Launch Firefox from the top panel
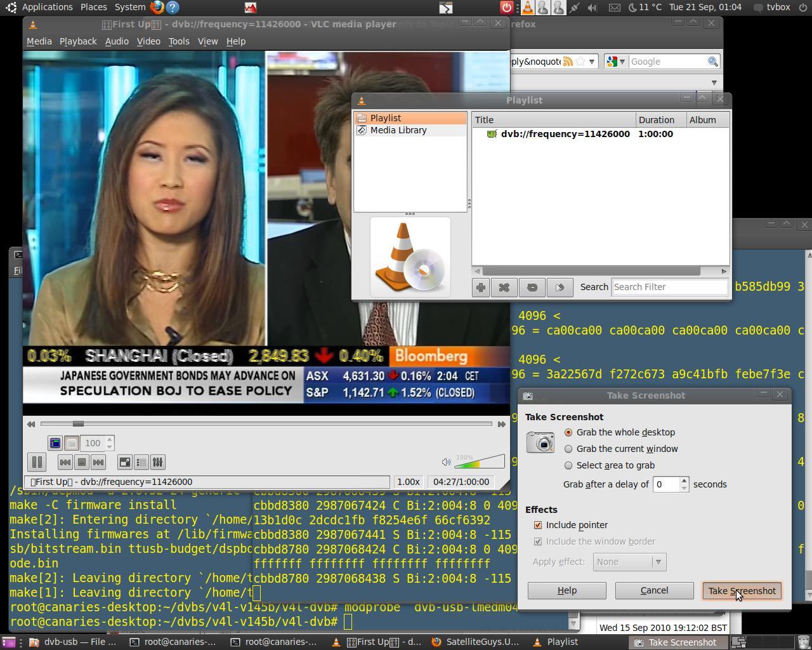The image size is (812, 650). (x=157, y=8)
